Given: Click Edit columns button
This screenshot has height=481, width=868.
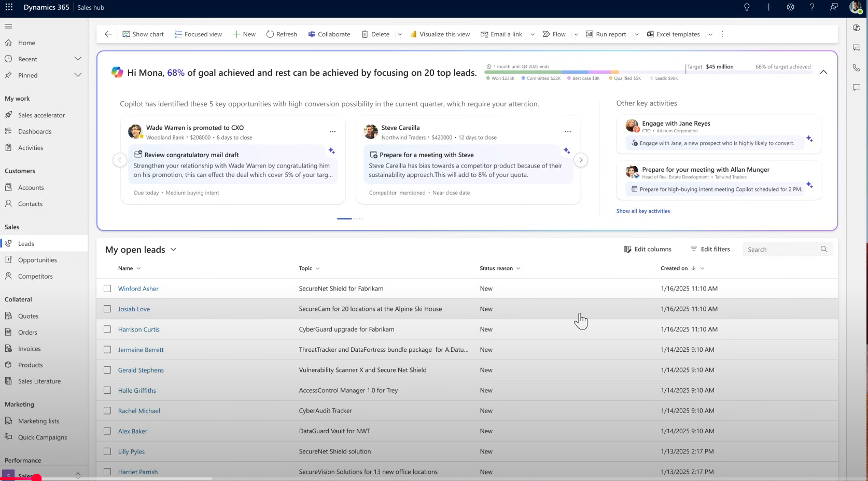Looking at the screenshot, I should 648,249.
